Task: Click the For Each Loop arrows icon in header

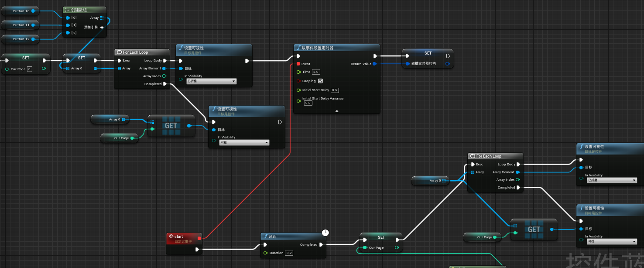Action: tap(120, 52)
